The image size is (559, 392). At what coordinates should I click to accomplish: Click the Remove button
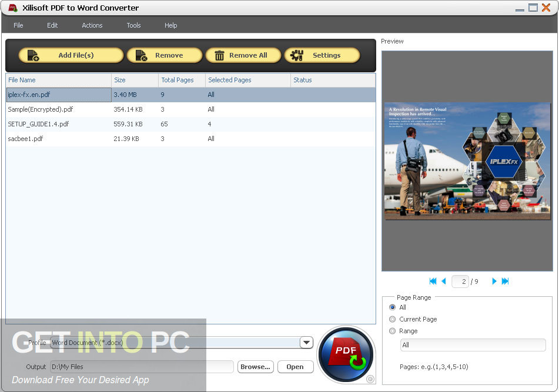coord(165,55)
